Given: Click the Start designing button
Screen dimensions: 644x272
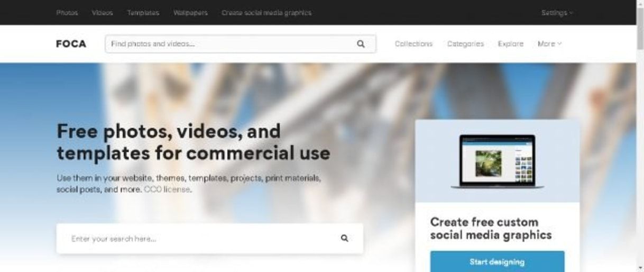Looking at the screenshot, I should coord(497,261).
